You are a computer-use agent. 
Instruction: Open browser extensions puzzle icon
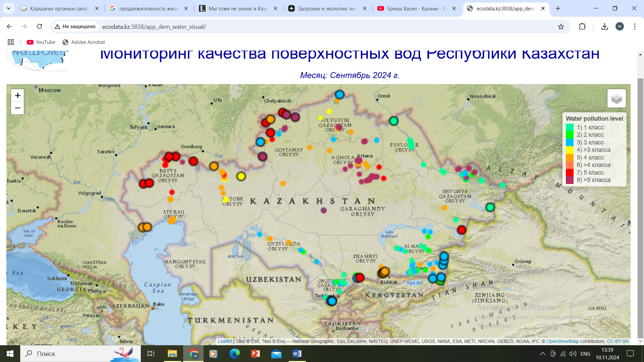click(x=582, y=26)
